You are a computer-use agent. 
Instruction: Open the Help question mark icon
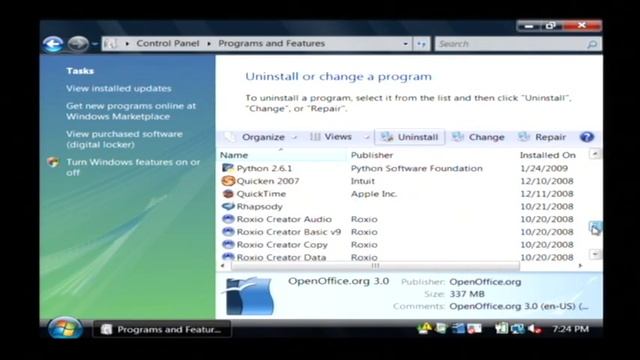[587, 137]
